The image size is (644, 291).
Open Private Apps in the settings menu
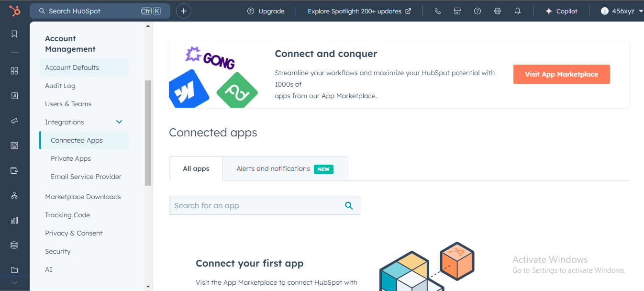(x=71, y=158)
